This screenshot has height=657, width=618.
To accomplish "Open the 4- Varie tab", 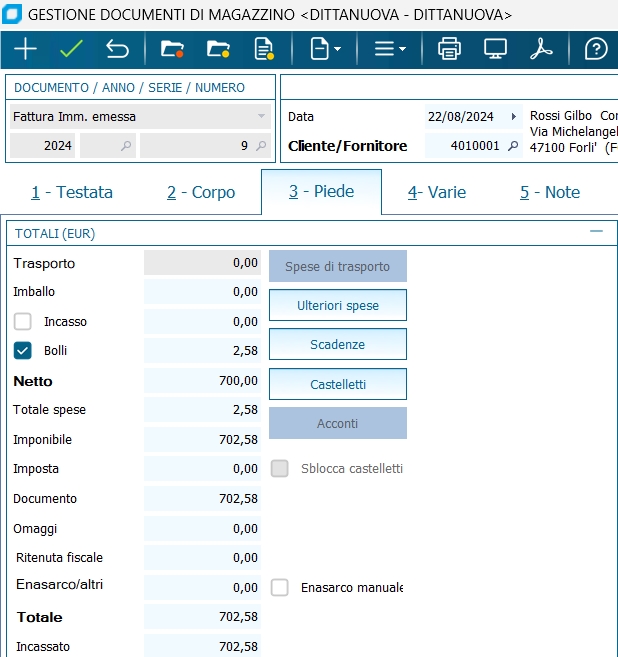I will coord(437,192).
